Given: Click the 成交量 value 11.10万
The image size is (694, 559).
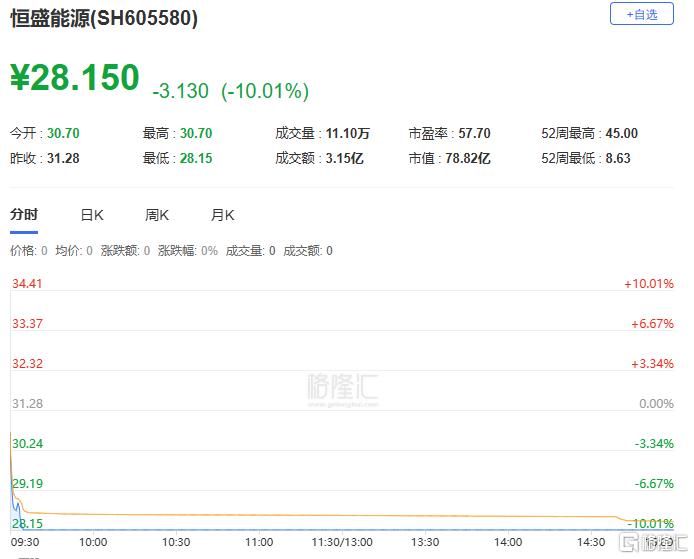Looking at the screenshot, I should coord(350,133).
